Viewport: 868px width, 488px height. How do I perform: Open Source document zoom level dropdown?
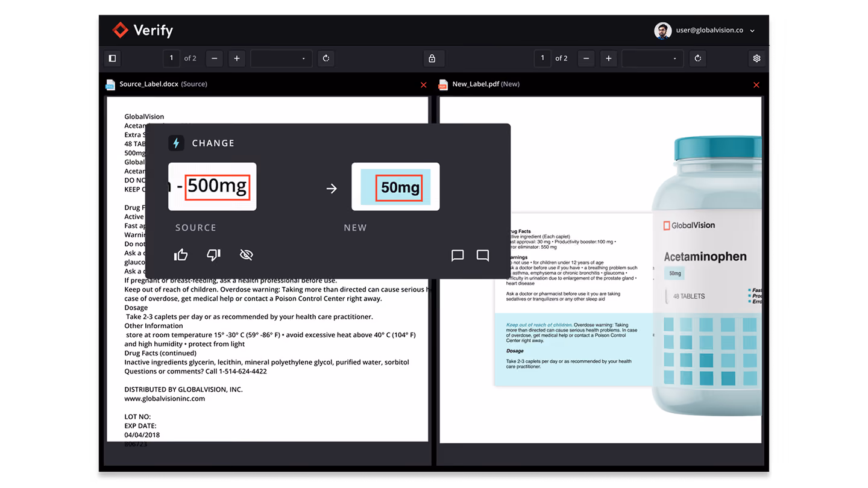(x=281, y=58)
